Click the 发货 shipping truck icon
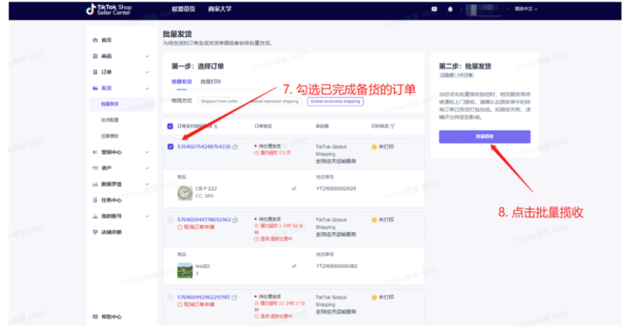644x336 pixels. [95, 89]
